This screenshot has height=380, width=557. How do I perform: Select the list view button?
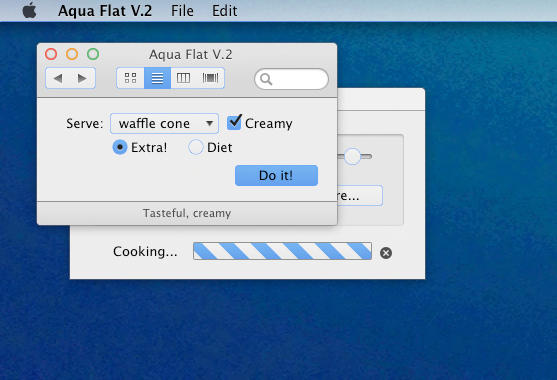point(157,78)
